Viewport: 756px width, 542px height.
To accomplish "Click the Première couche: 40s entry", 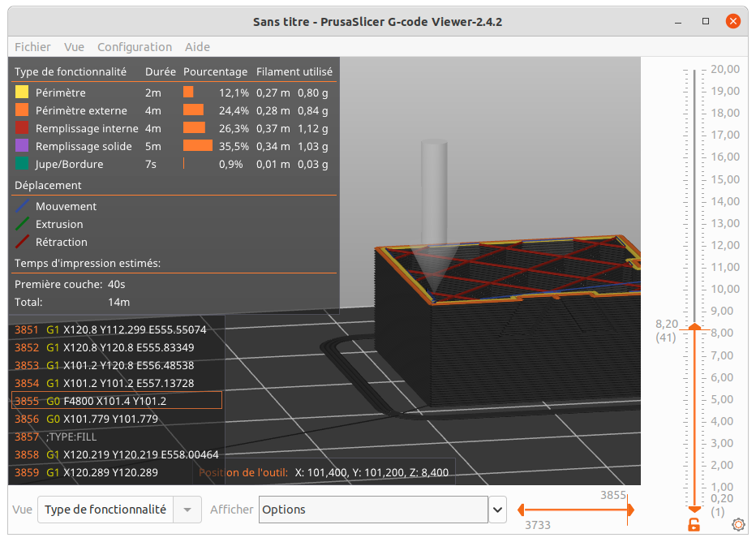I will point(70,285).
